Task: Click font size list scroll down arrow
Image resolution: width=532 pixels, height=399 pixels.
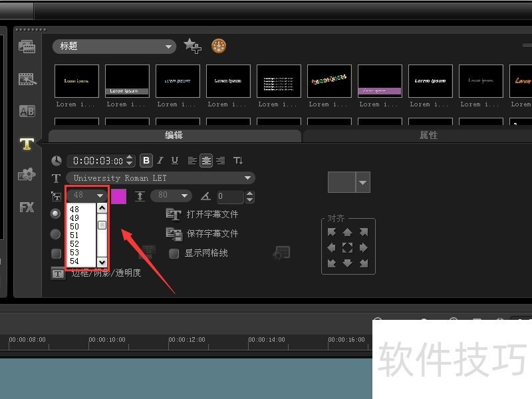Action: (x=102, y=262)
